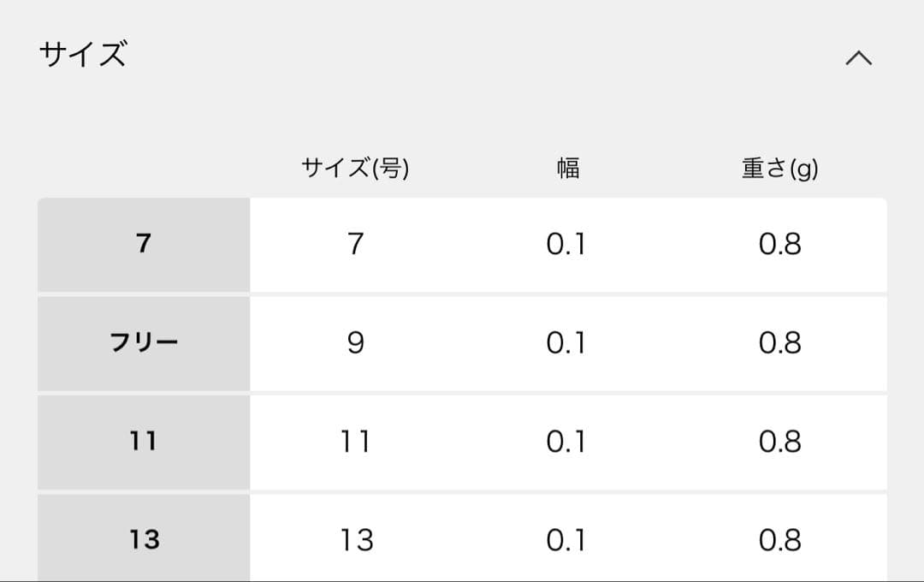The image size is (924, 582).
Task: Click the サイズ(号) column header
Action: 358,167
